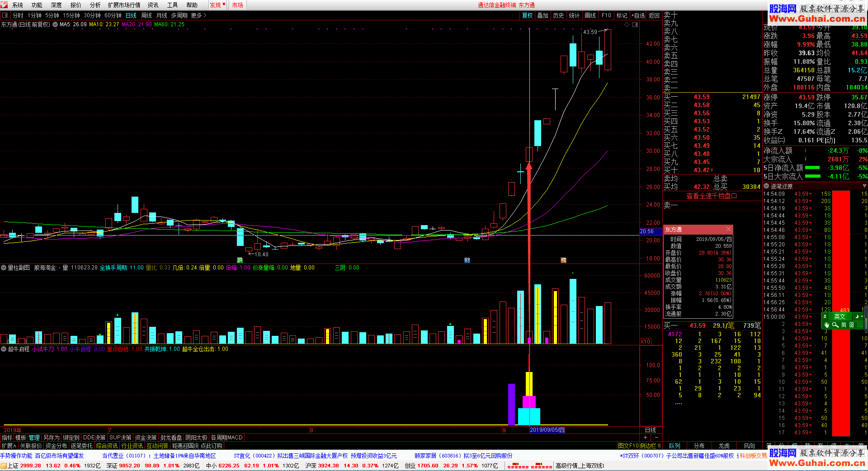
Task: Switch to 队列 panel tab
Action: pyautogui.click(x=675, y=446)
